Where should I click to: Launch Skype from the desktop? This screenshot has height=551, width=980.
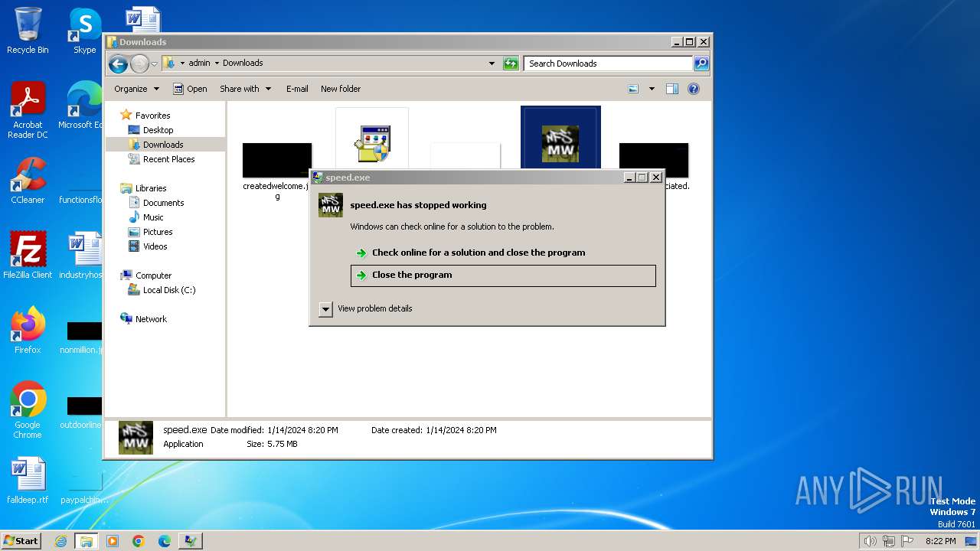(x=84, y=31)
